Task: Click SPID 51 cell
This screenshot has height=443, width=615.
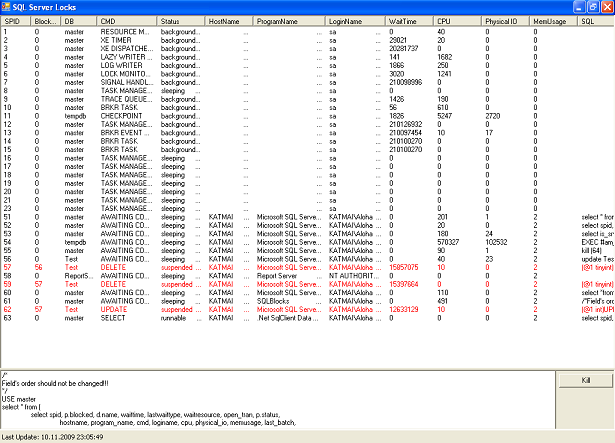Action: (7, 217)
